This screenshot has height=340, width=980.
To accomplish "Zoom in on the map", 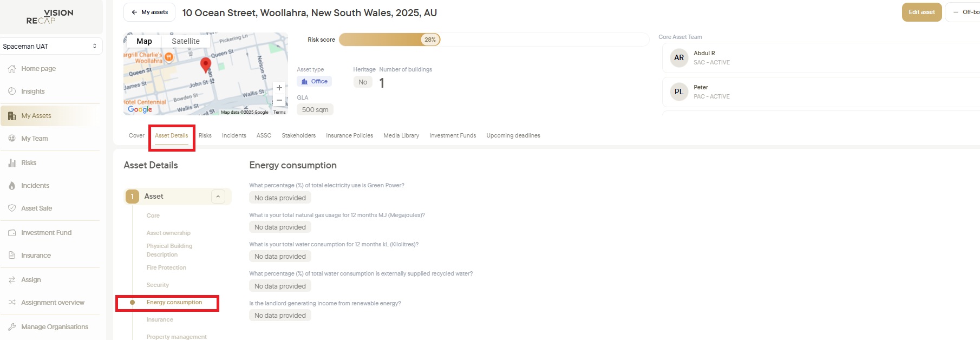I will pyautogui.click(x=279, y=88).
